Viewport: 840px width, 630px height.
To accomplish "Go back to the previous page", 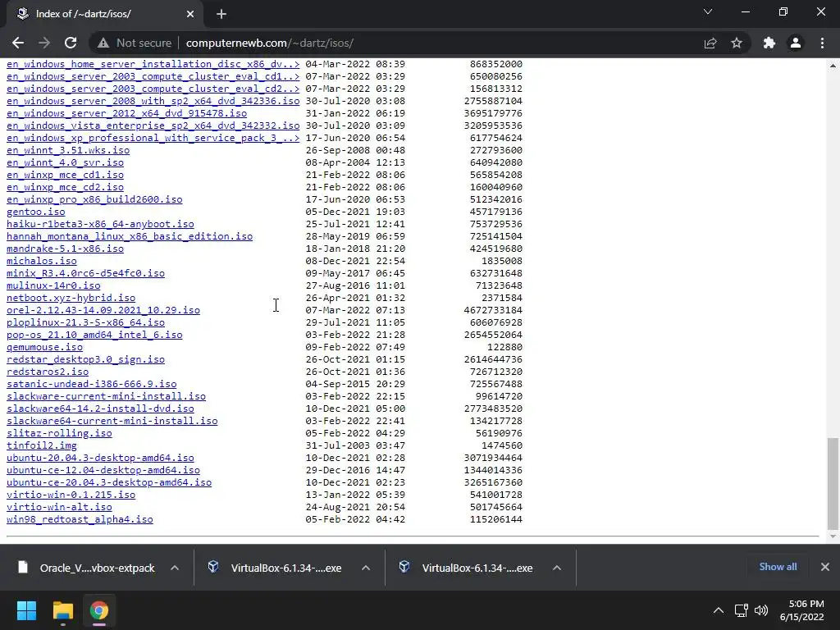I will click(x=18, y=43).
